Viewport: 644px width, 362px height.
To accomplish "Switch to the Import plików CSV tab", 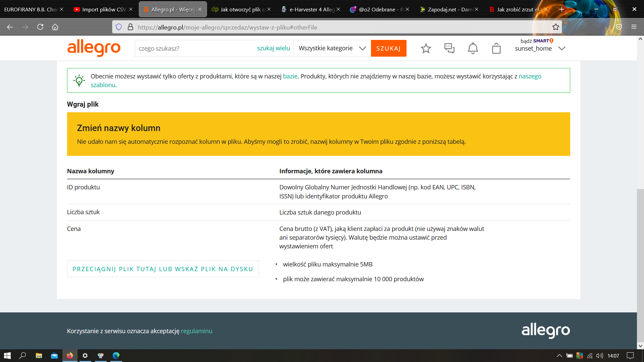I will click(101, 9).
